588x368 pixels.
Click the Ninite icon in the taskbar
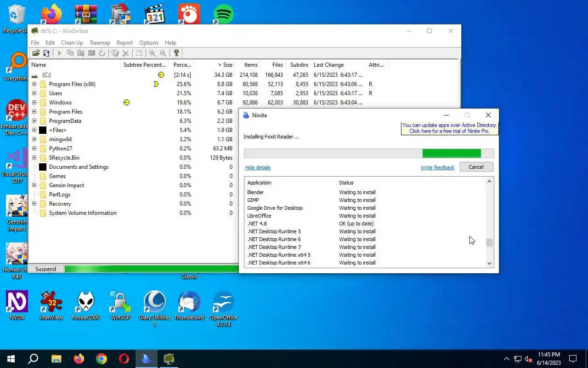coord(147,359)
